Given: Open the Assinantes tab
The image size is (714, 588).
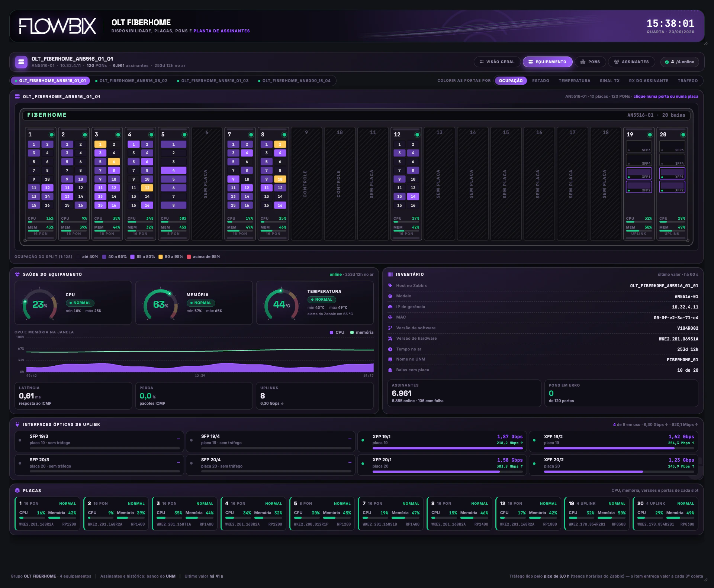Looking at the screenshot, I should click(631, 62).
